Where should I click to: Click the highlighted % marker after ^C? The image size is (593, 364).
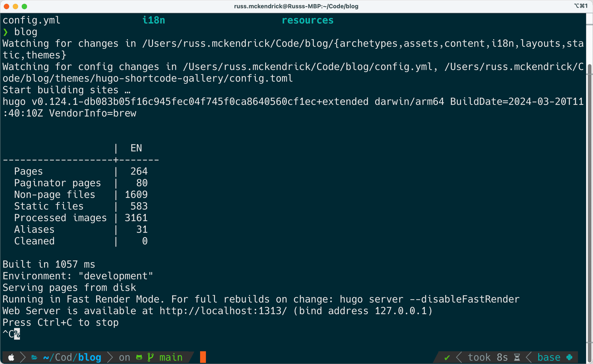(x=17, y=334)
